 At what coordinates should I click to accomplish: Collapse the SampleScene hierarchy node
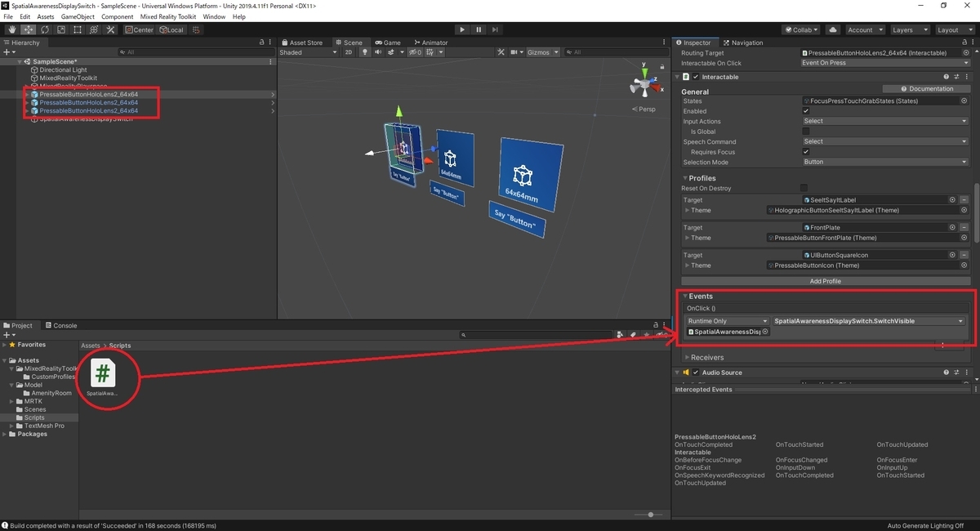point(20,61)
